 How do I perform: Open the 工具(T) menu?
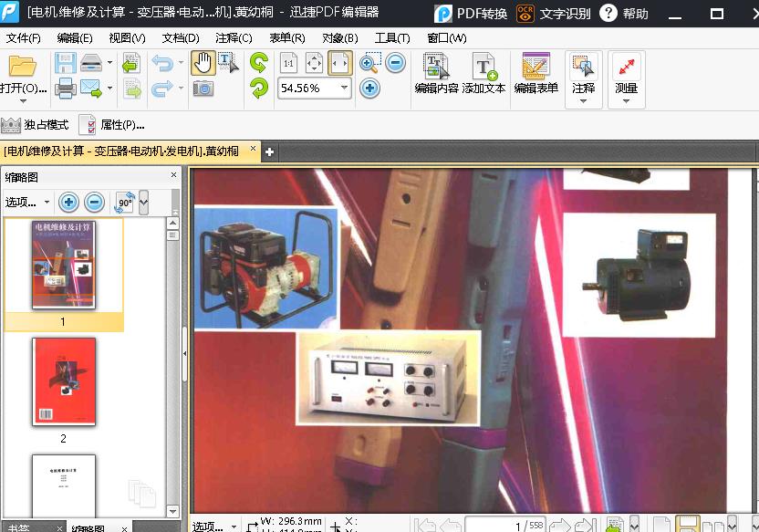coord(392,38)
